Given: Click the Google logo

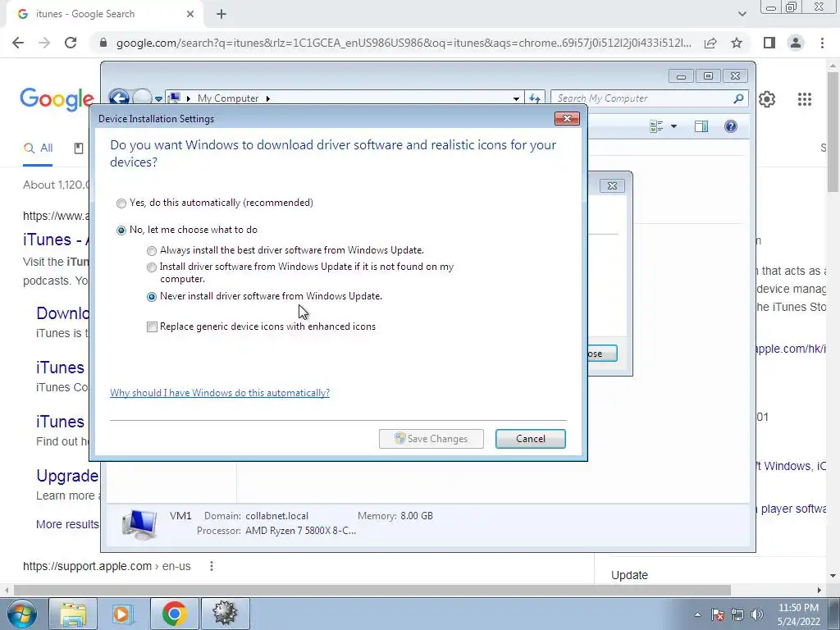Looking at the screenshot, I should point(57,99).
